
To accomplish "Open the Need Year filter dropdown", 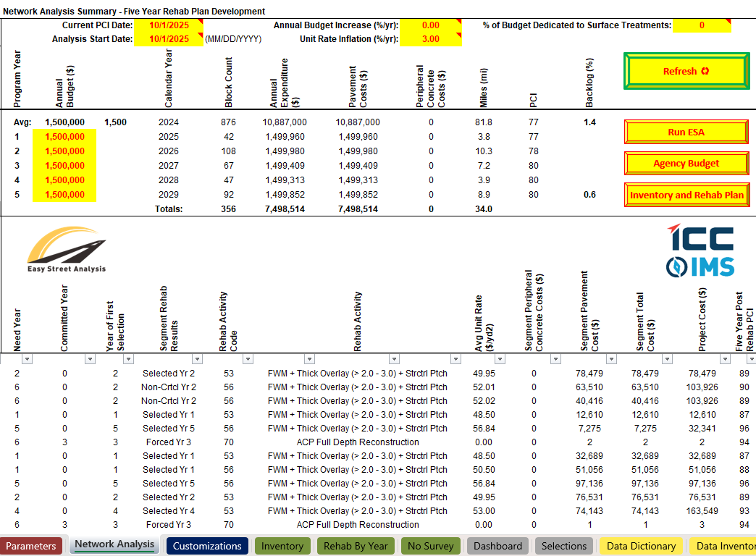I will point(27,359).
